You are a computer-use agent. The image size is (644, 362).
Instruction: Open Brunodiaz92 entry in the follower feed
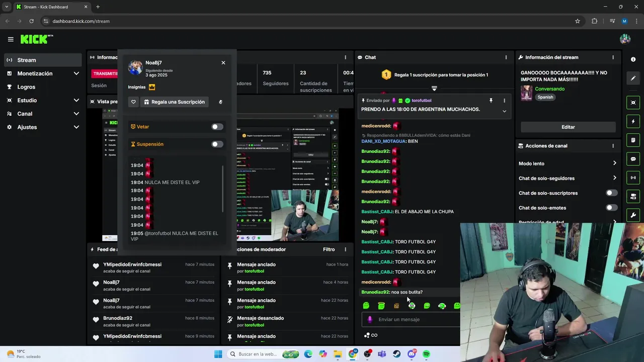153,321
